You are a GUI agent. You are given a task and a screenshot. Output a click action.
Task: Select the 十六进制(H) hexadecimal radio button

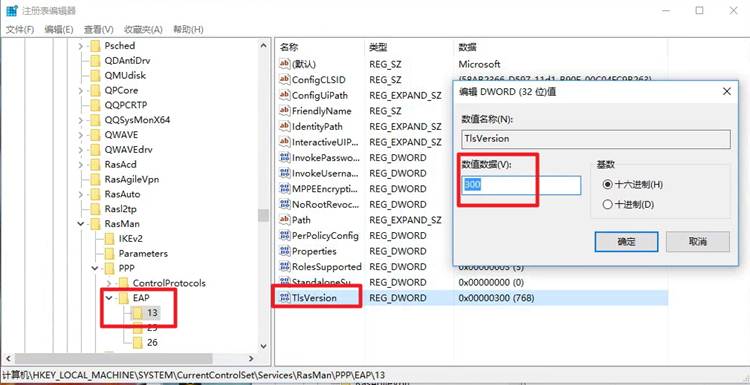pyautogui.click(x=607, y=184)
